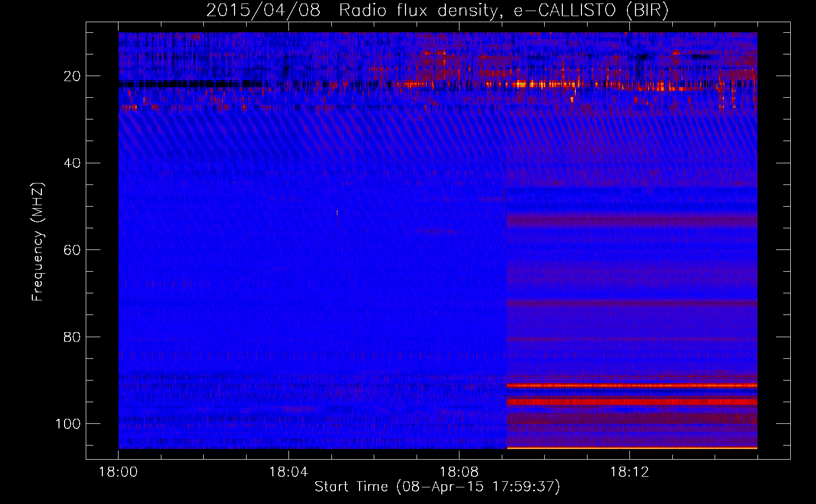Viewport: 816px width, 504px height.
Task: Click the 100 MHz frequency tick label
Action: coord(68,424)
